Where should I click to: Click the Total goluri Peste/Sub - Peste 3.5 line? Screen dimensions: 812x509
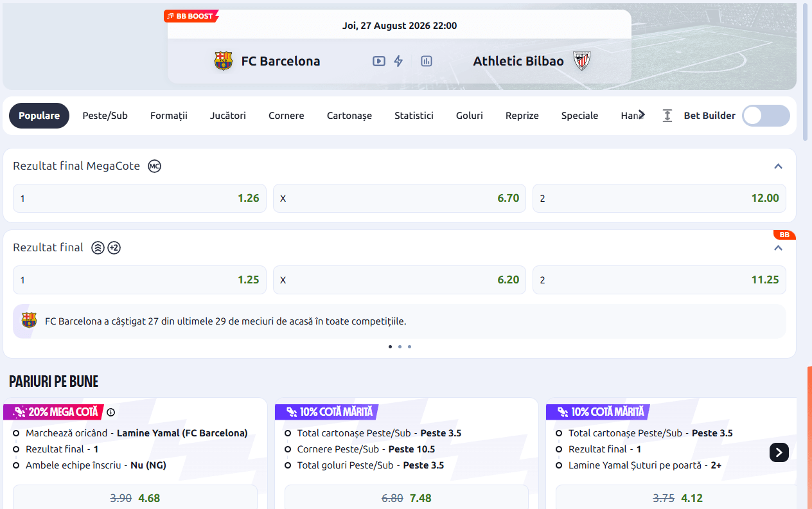pos(370,465)
